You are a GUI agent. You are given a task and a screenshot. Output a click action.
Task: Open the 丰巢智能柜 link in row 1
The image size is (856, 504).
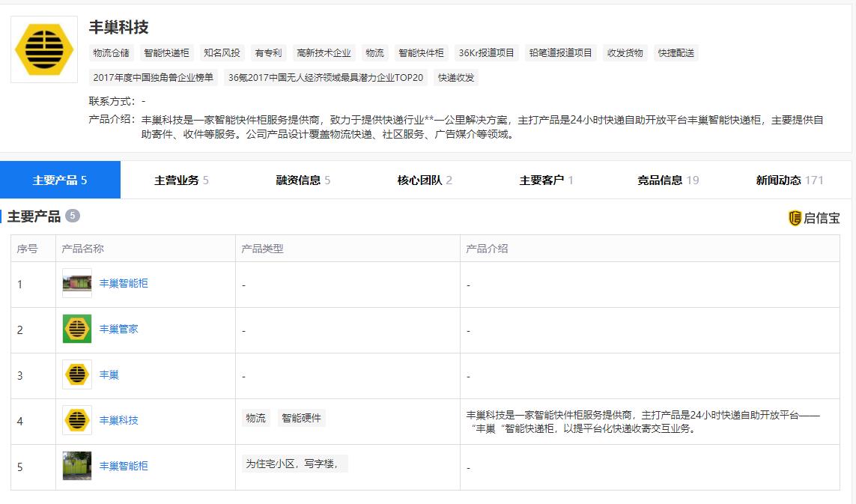(x=124, y=283)
